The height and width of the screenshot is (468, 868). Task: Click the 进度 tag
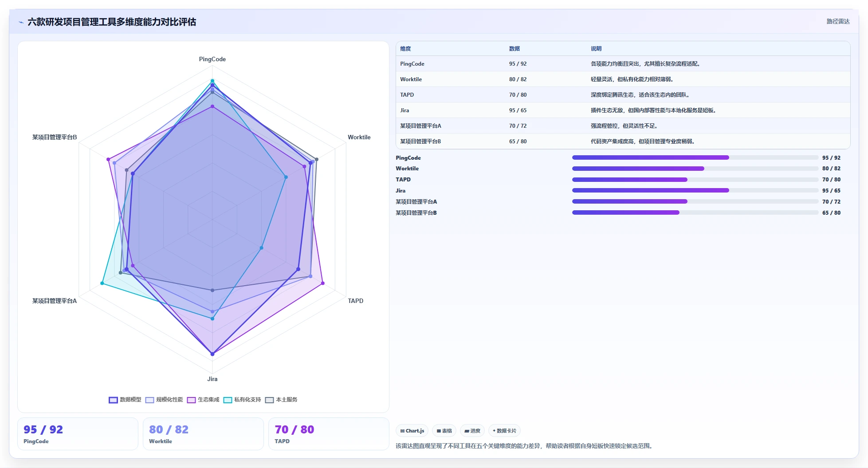(472, 431)
